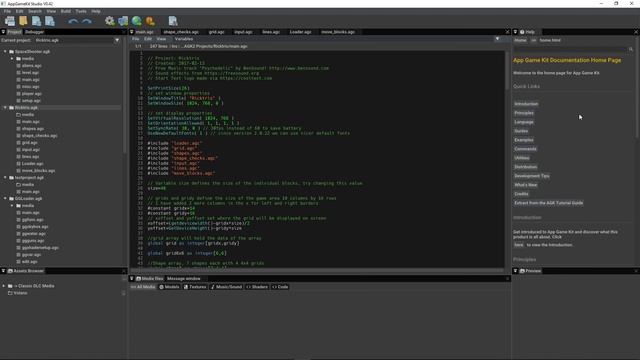
Task: Click the orange debug toolbar icon
Action: tap(150, 21)
